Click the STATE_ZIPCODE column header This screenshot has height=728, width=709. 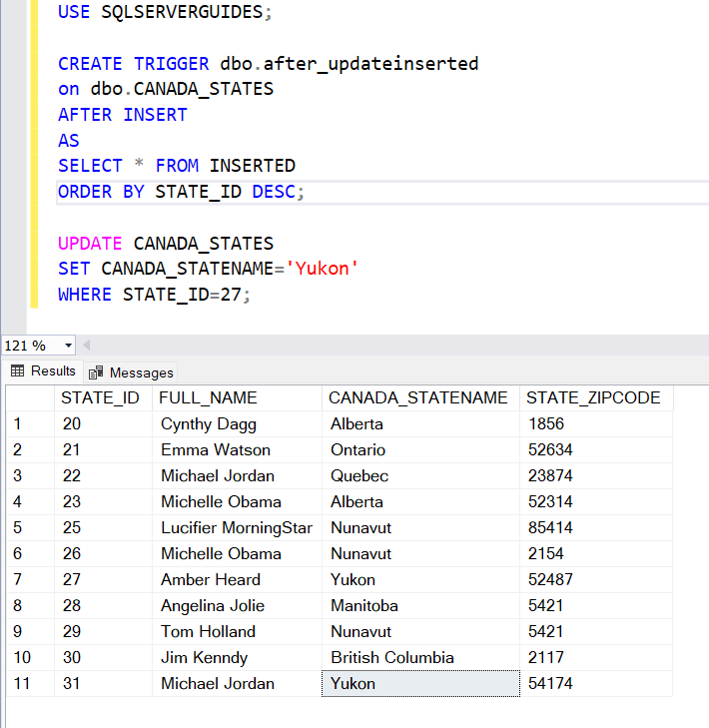[596, 397]
